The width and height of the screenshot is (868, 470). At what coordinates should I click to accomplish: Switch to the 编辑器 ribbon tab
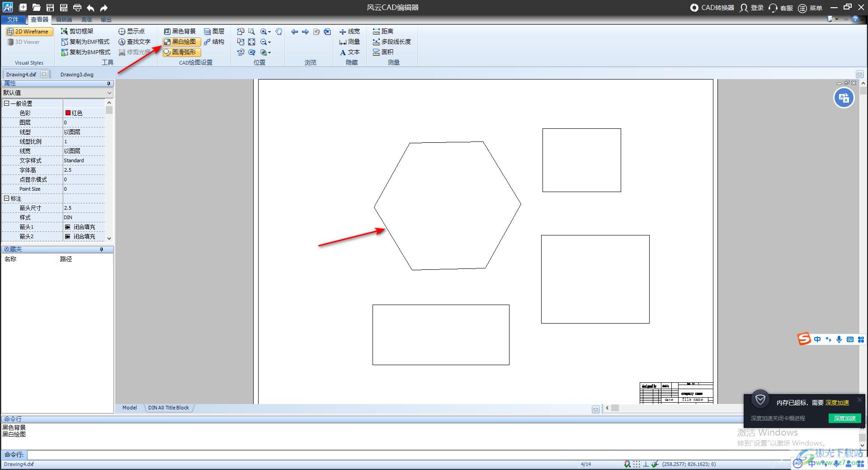pyautogui.click(x=64, y=19)
